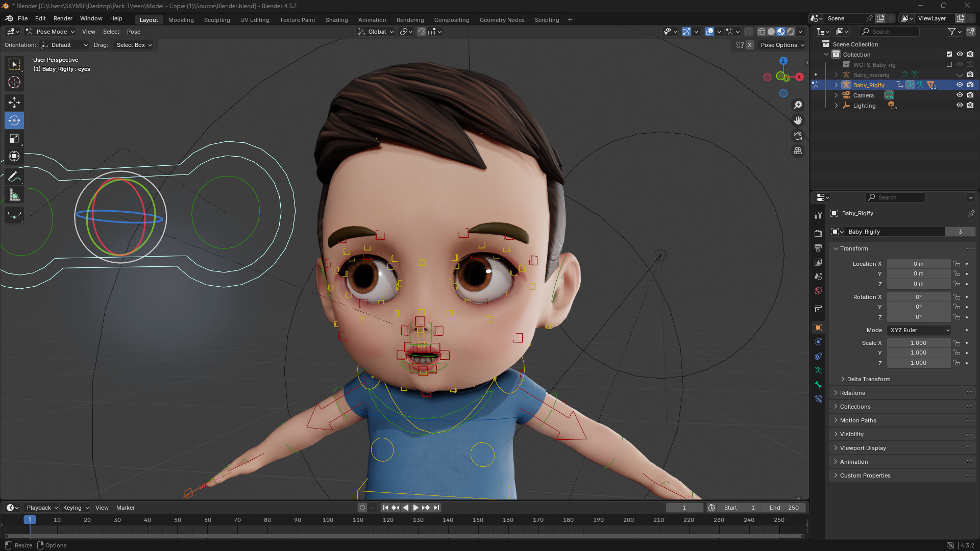This screenshot has width=980, height=551.
Task: Open Global transform orientation dropdown
Action: 376,32
